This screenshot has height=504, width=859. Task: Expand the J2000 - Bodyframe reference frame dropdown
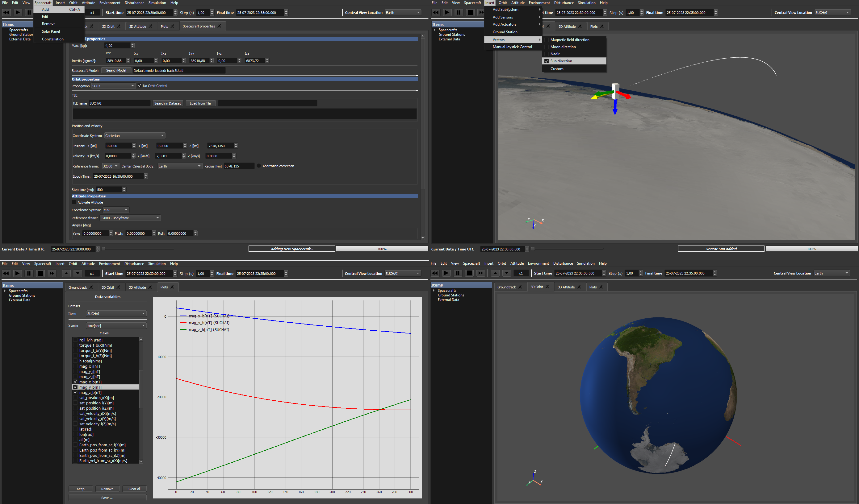(x=130, y=218)
